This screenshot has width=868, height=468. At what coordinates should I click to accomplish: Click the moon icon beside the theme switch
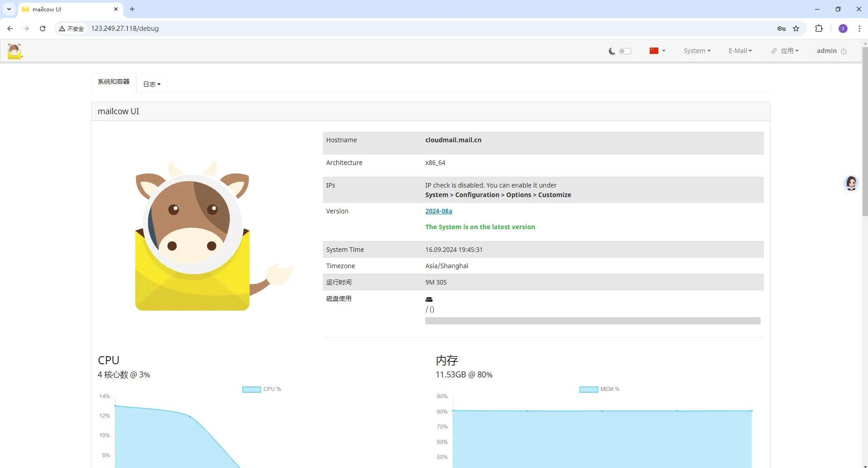pos(612,51)
